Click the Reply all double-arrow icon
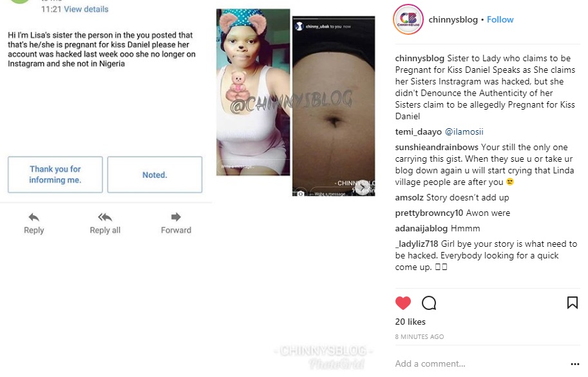The height and width of the screenshot is (377, 588). [105, 217]
